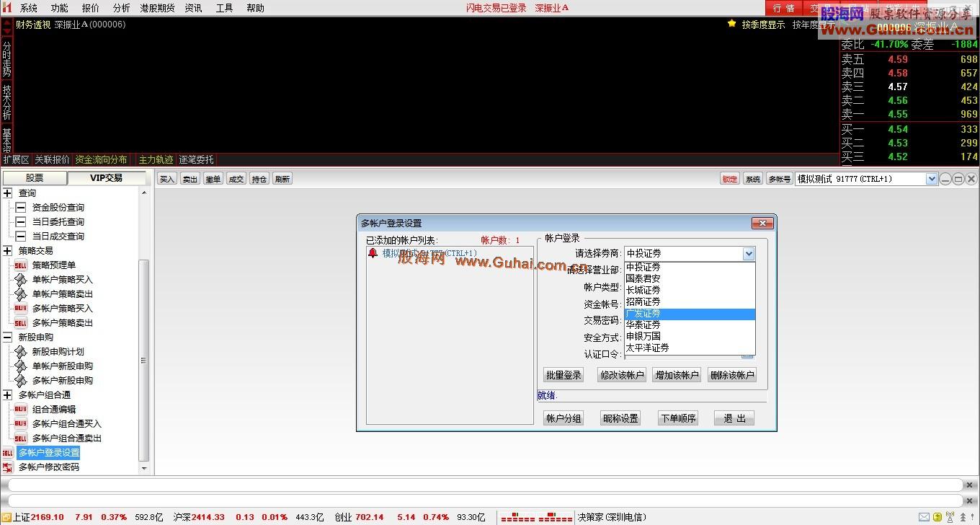Image resolution: width=980 pixels, height=525 pixels.
Task: Select 资金股份查询 in the tree
Action: (x=58, y=208)
